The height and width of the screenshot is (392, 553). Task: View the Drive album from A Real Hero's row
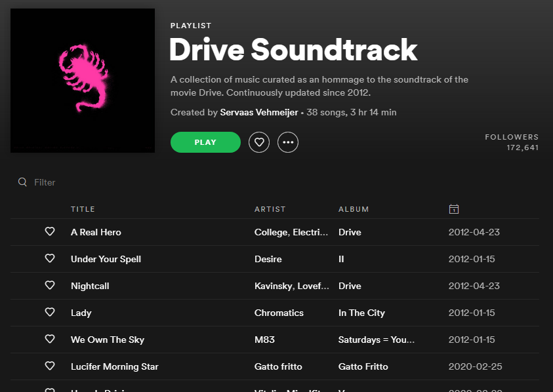350,231
